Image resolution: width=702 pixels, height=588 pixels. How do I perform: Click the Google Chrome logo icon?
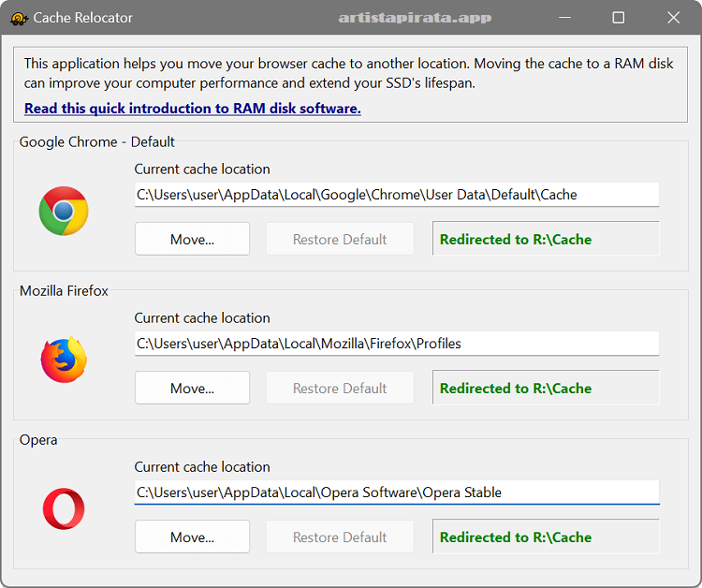click(64, 211)
